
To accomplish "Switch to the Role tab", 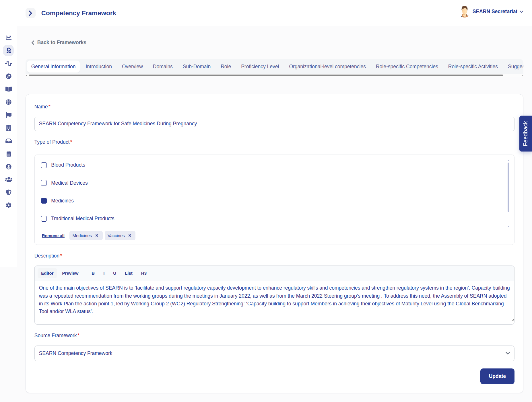I will [x=226, y=67].
